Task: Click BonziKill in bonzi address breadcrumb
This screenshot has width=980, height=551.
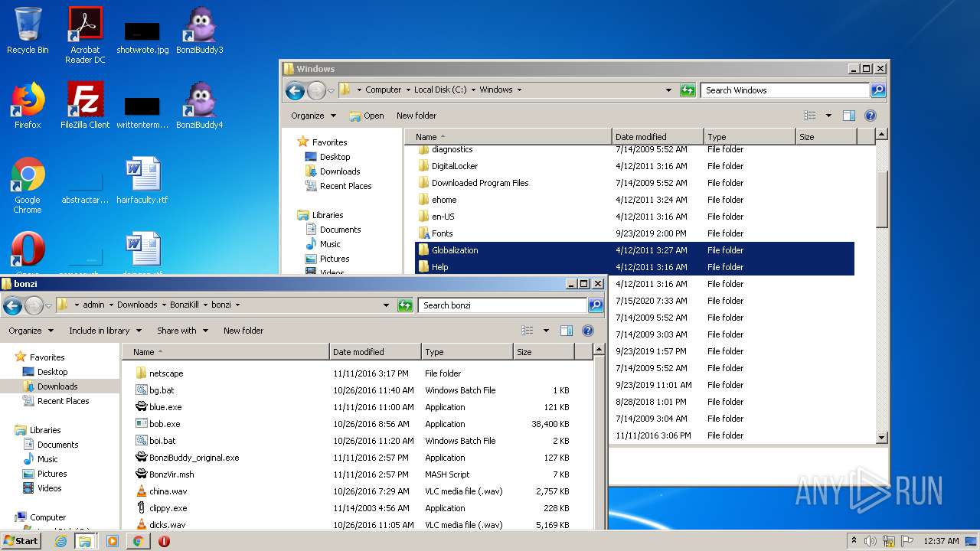Action: (x=184, y=305)
